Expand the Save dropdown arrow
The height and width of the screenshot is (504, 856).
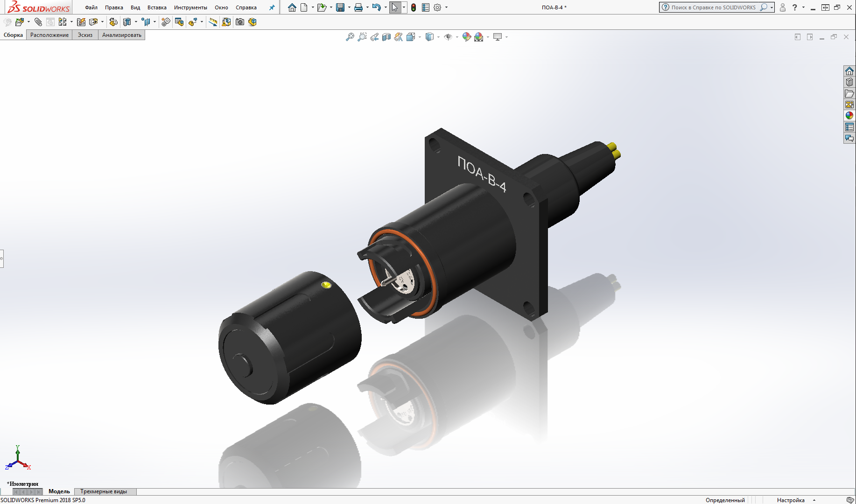click(x=349, y=7)
